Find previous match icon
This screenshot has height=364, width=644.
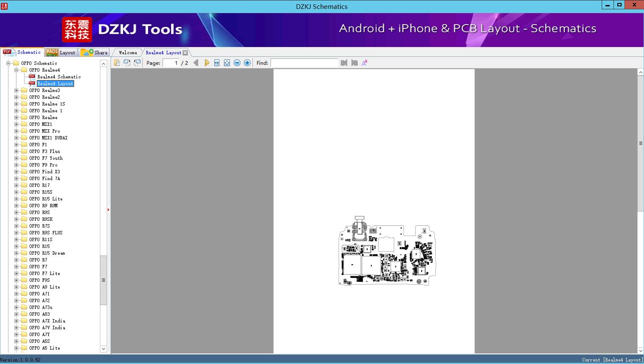tap(344, 63)
